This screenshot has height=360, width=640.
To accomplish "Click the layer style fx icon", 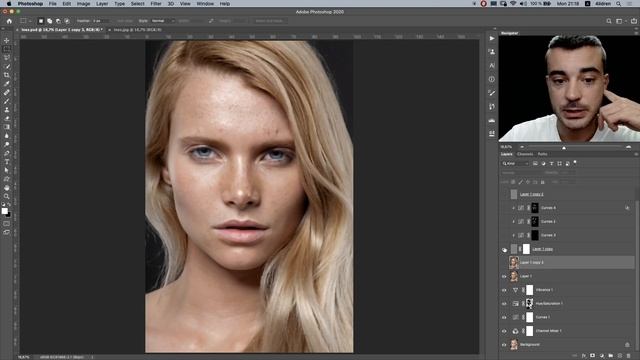I will click(584, 356).
